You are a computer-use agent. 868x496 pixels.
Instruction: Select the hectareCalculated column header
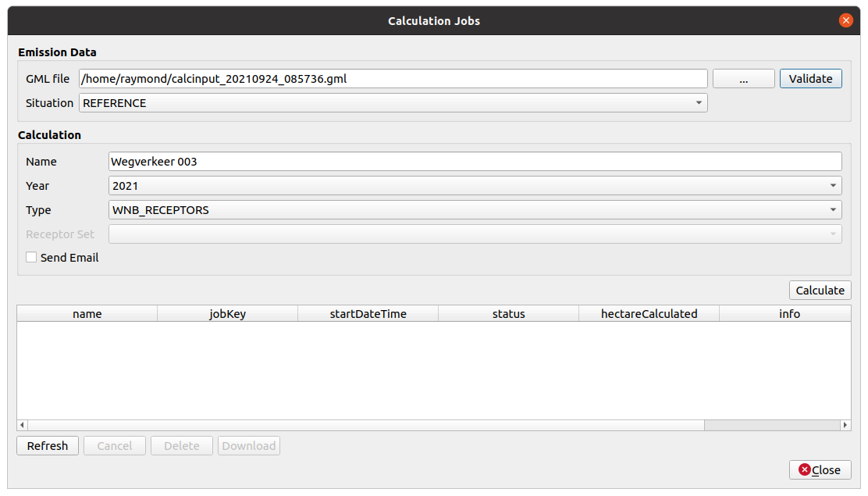click(x=649, y=314)
